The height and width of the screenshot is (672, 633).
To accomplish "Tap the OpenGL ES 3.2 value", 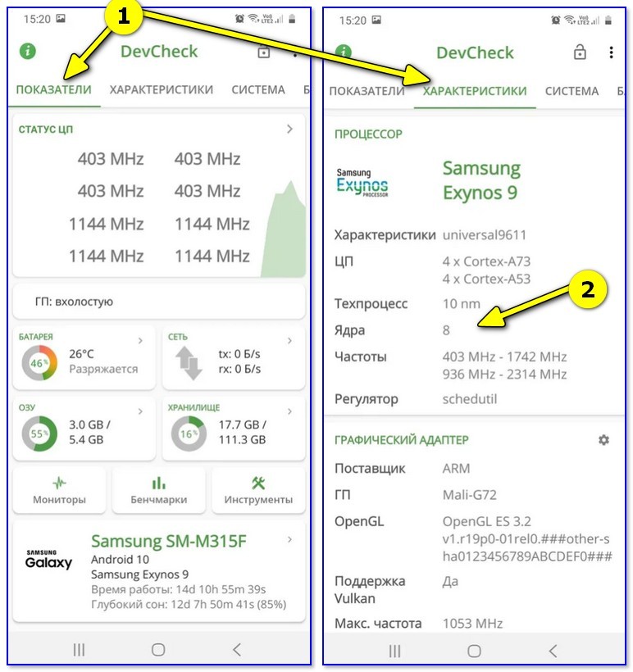I will (486, 521).
